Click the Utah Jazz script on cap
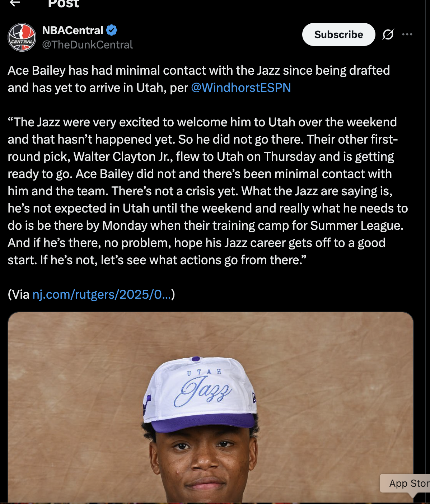Screen dimensions: 430x504 [x=203, y=391]
